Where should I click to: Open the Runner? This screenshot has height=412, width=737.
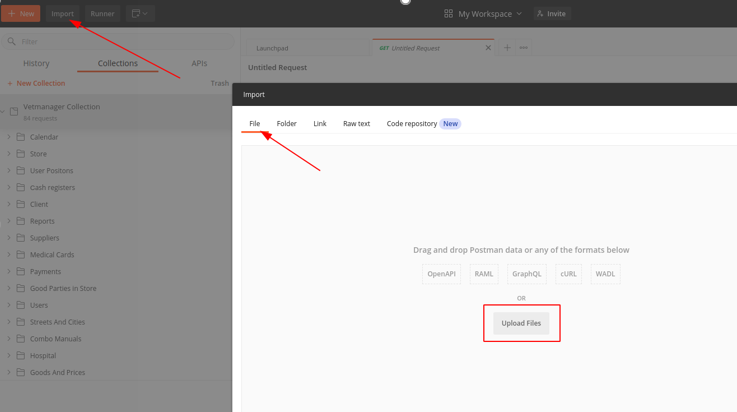102,14
